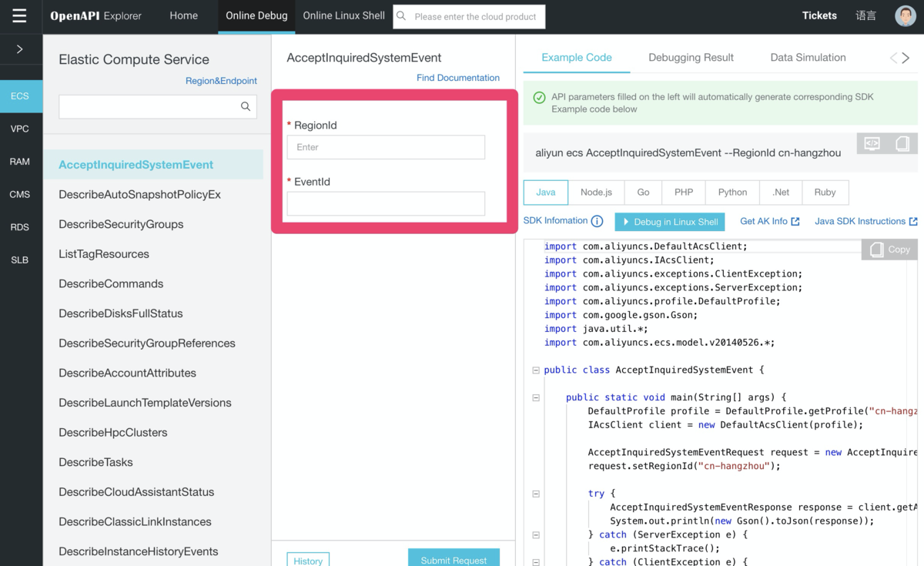924x566 pixels.
Task: Collapse the public class code block
Action: [x=536, y=370]
